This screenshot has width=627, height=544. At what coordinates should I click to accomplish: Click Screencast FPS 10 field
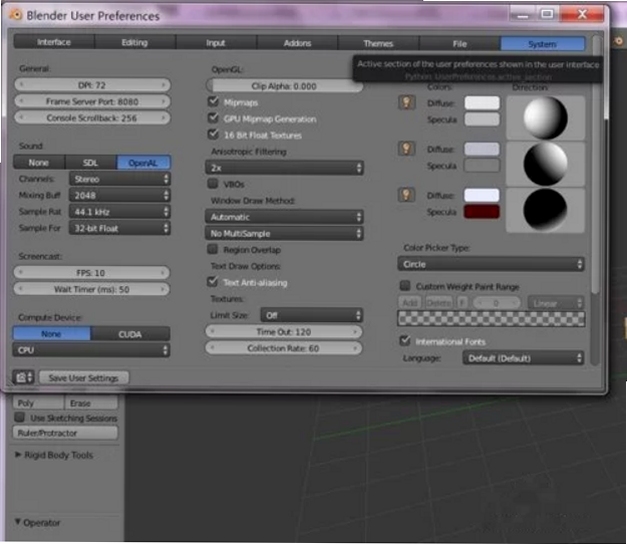(91, 273)
